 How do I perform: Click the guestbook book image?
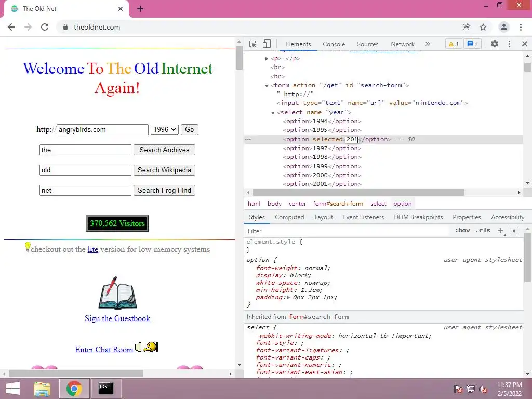[x=117, y=293]
